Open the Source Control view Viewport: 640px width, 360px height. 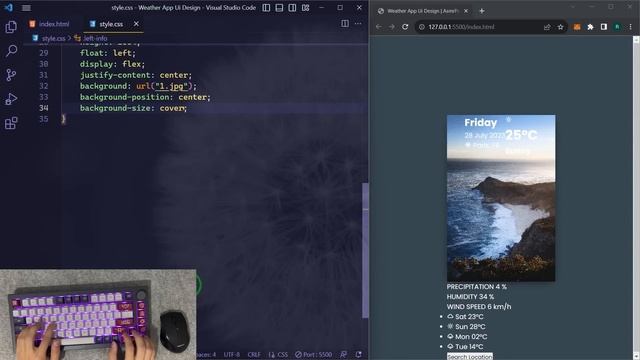pyautogui.click(x=11, y=75)
